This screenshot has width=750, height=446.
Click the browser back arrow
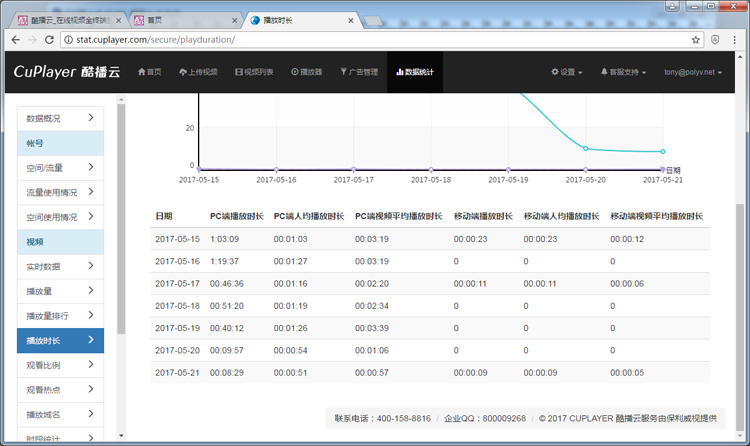13,40
